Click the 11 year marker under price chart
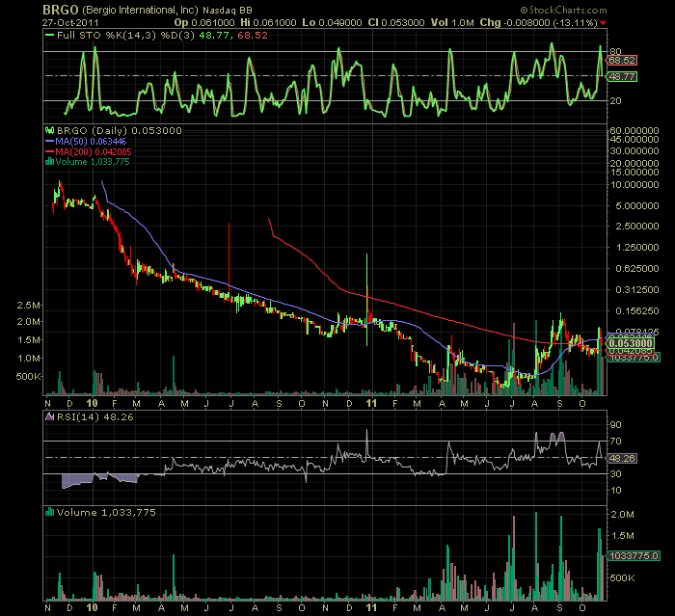675x616 pixels. tap(371, 403)
